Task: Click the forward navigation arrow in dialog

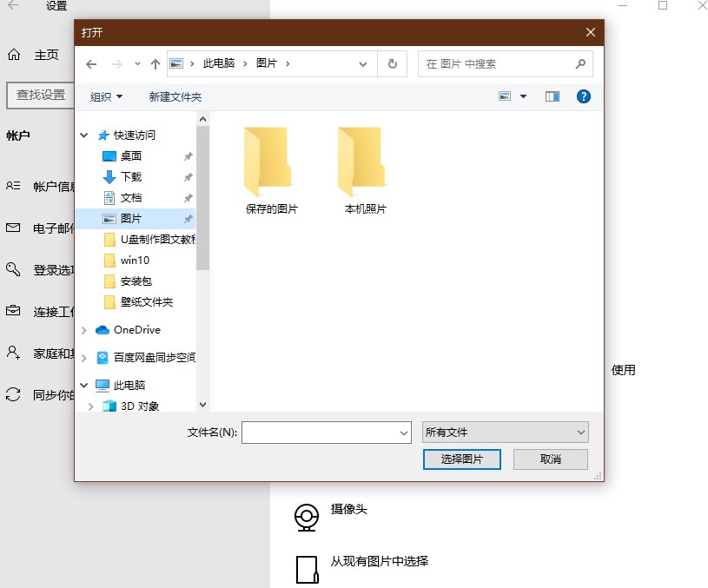Action: pyautogui.click(x=117, y=64)
